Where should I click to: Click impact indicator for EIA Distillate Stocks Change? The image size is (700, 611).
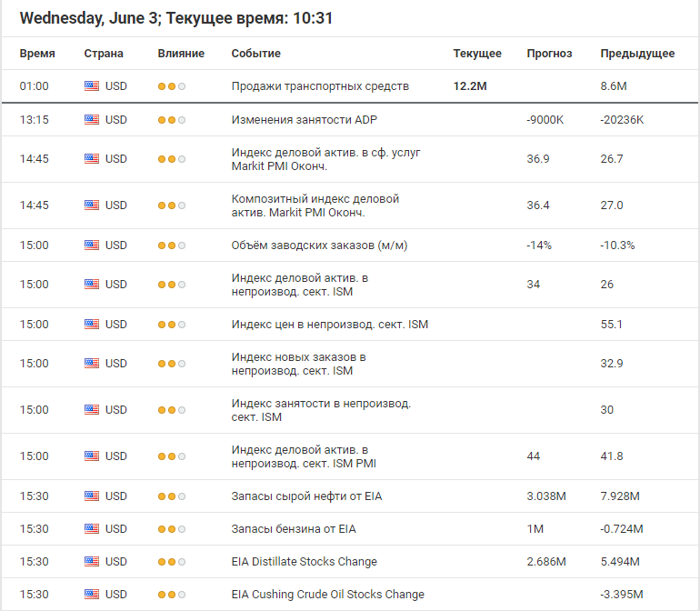[x=172, y=562]
